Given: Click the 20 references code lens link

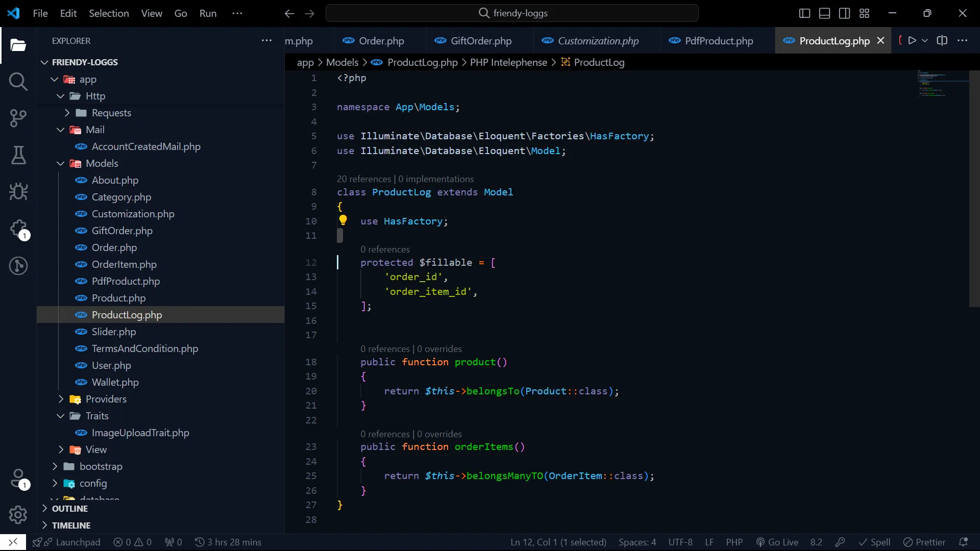Looking at the screenshot, I should pyautogui.click(x=363, y=179).
